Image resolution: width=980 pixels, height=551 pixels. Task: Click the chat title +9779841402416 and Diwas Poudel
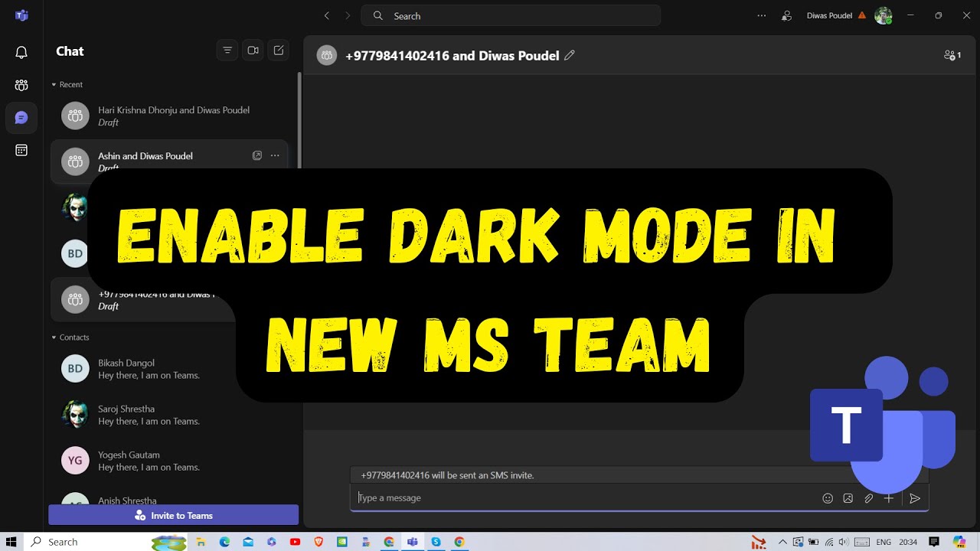452,55
